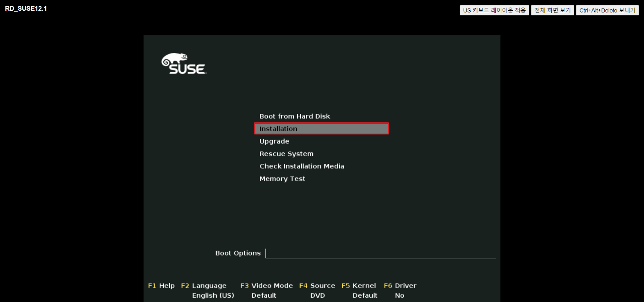The width and height of the screenshot is (644, 302).
Task: Click the full screen view button
Action: tap(553, 10)
